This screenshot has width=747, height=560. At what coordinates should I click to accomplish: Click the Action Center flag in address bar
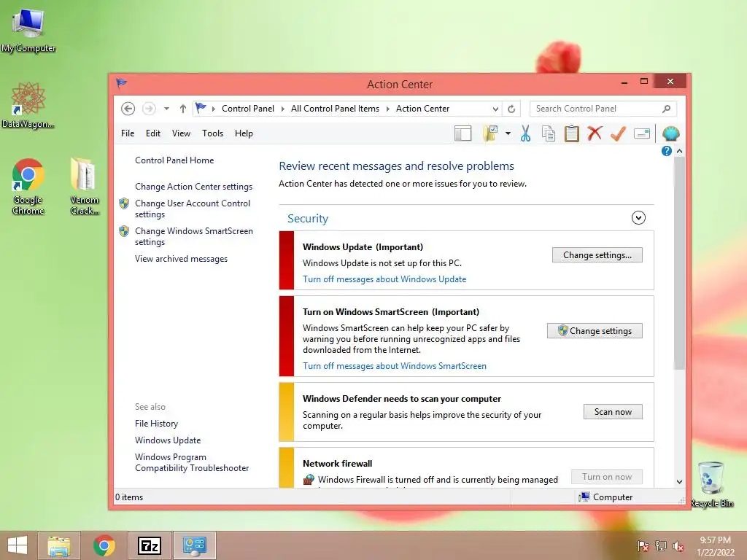point(201,108)
